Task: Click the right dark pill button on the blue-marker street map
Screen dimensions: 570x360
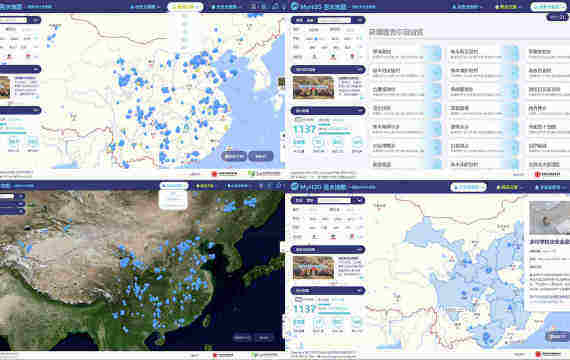Action: [261, 156]
